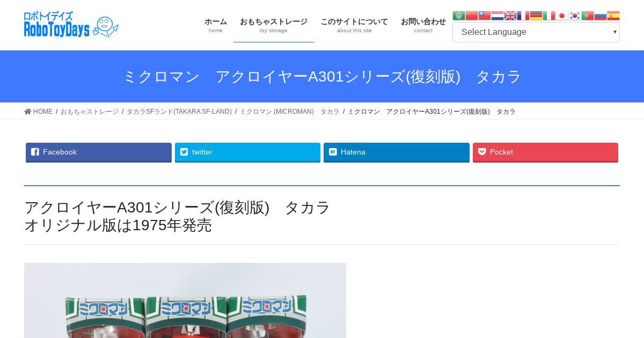
Task: Click the current page breadcrumb text
Action: point(432,112)
